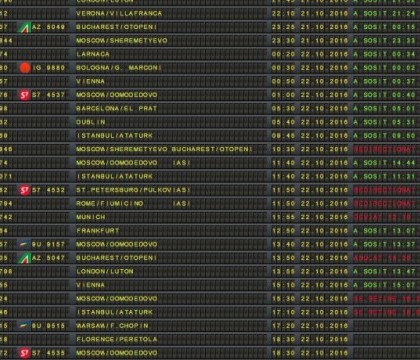Click the red circle logo beside IG 9880
Viewport: 420px width, 360px height.
(x=25, y=68)
